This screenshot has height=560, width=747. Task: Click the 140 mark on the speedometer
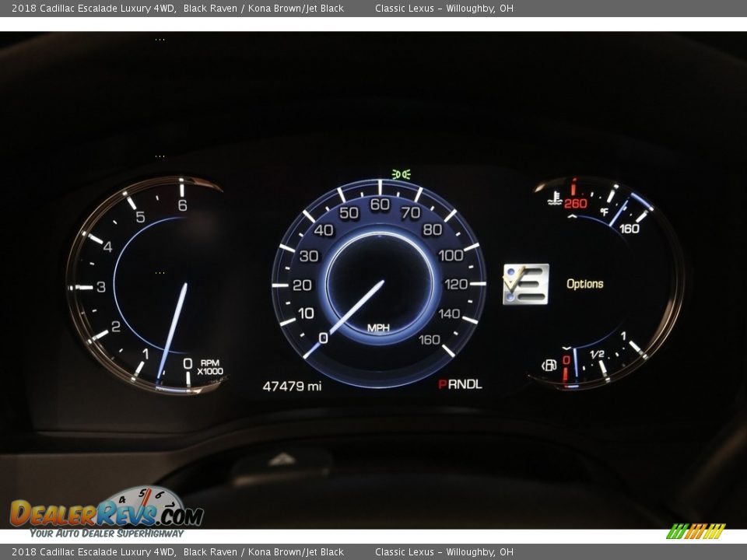coord(449,313)
